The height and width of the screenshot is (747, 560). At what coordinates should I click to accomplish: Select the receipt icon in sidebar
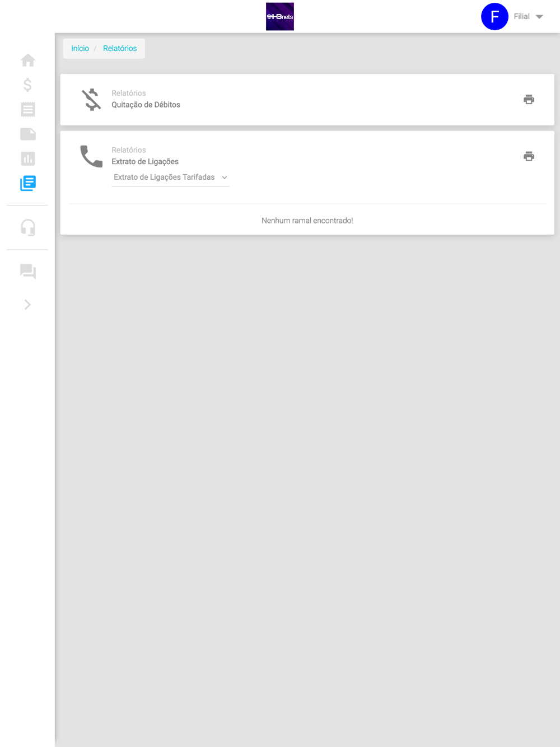(27, 109)
